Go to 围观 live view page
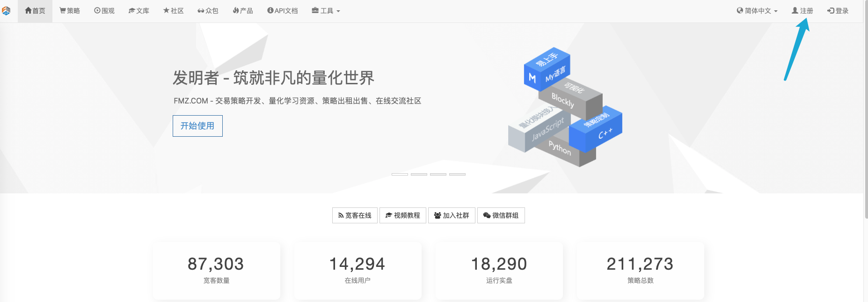Image resolution: width=868 pixels, height=302 pixels. tap(104, 11)
